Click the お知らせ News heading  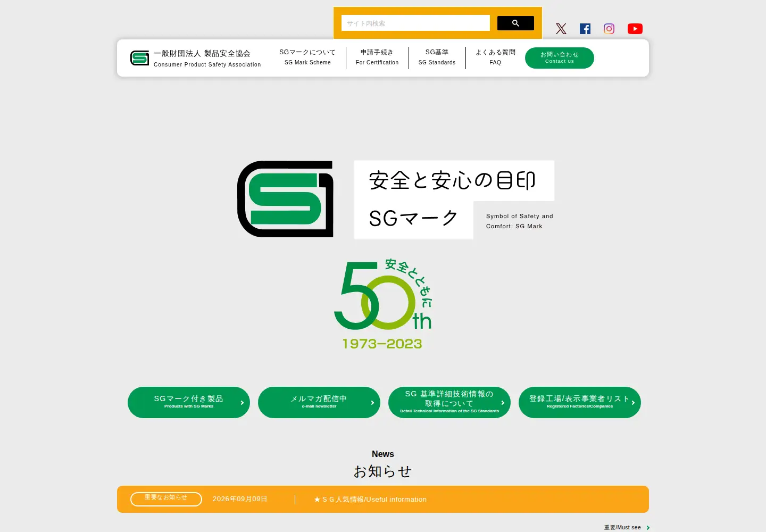[383, 464]
